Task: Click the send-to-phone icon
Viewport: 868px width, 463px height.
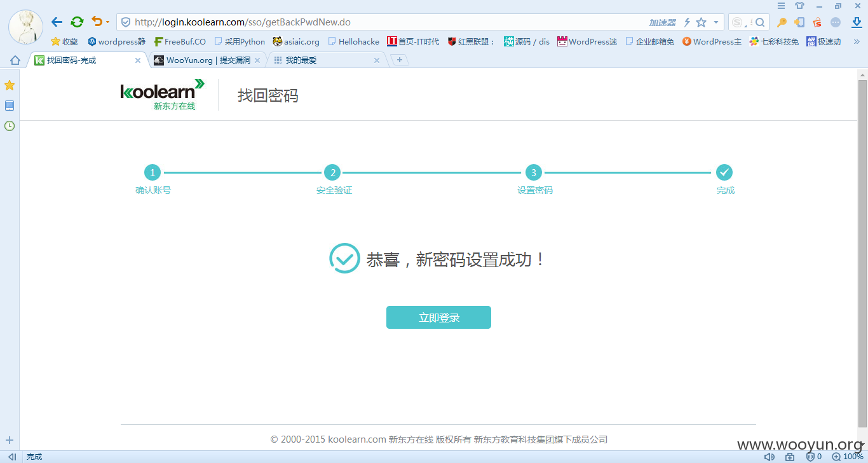Action: pos(799,22)
